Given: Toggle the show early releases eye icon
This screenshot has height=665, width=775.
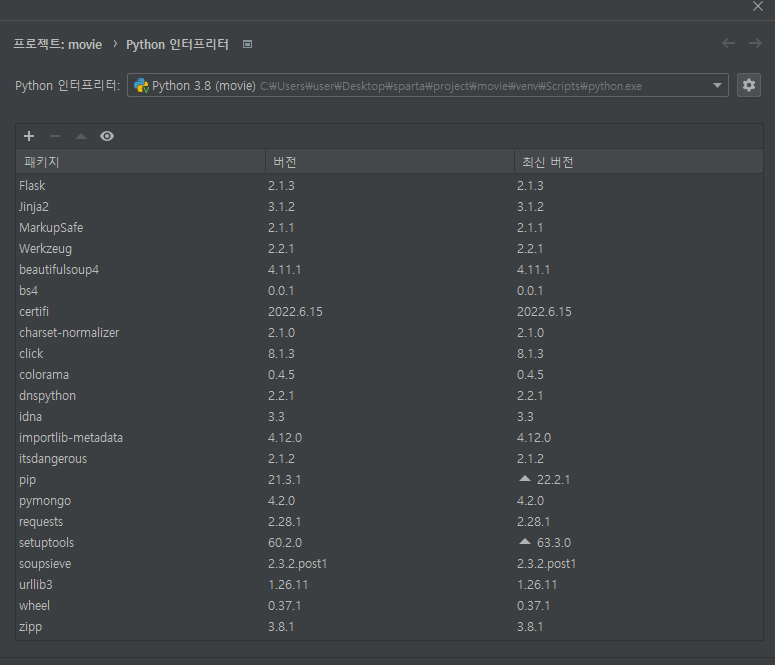Looking at the screenshot, I should point(107,136).
